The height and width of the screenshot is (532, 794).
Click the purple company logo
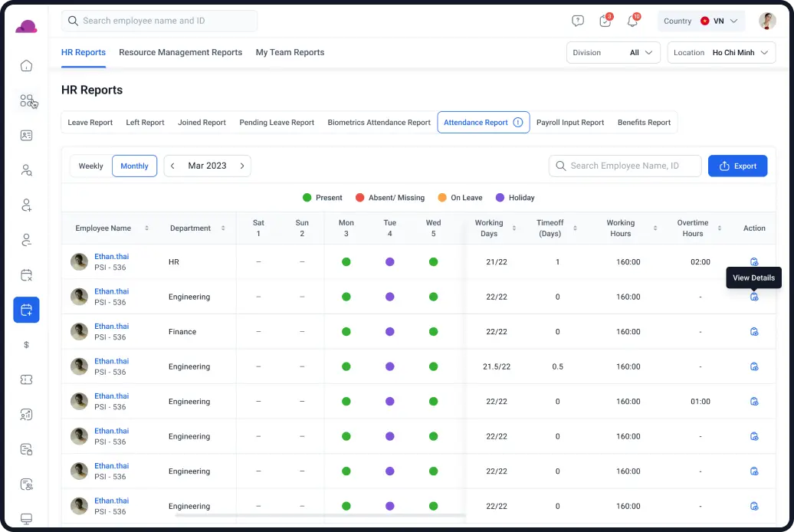[26, 27]
